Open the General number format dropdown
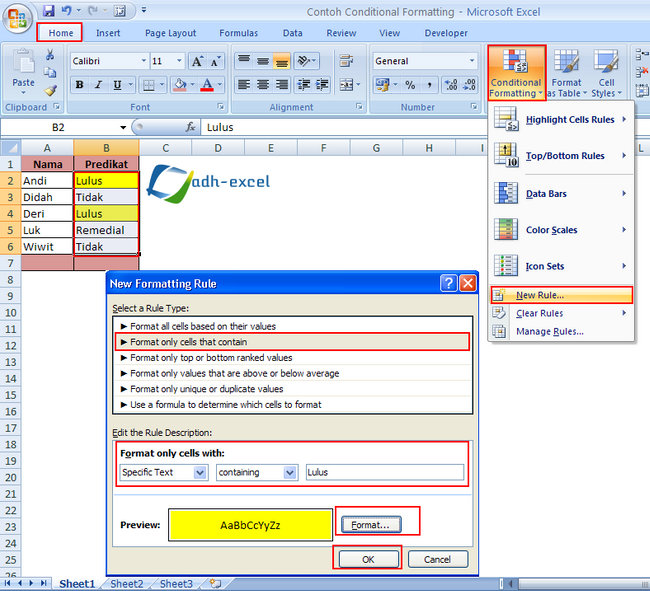Image resolution: width=650 pixels, height=591 pixels. 472,61
